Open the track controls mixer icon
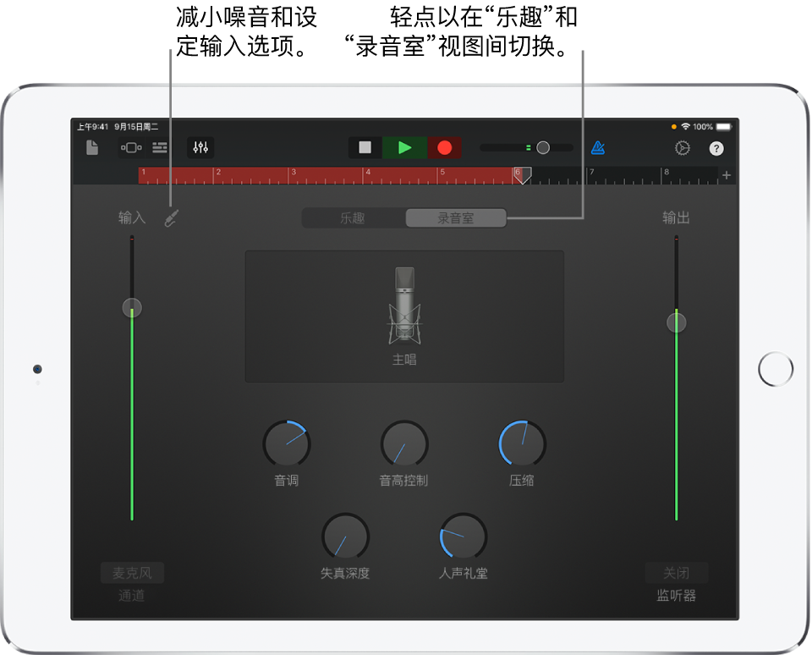This screenshot has width=812, height=655. pyautogui.click(x=200, y=147)
